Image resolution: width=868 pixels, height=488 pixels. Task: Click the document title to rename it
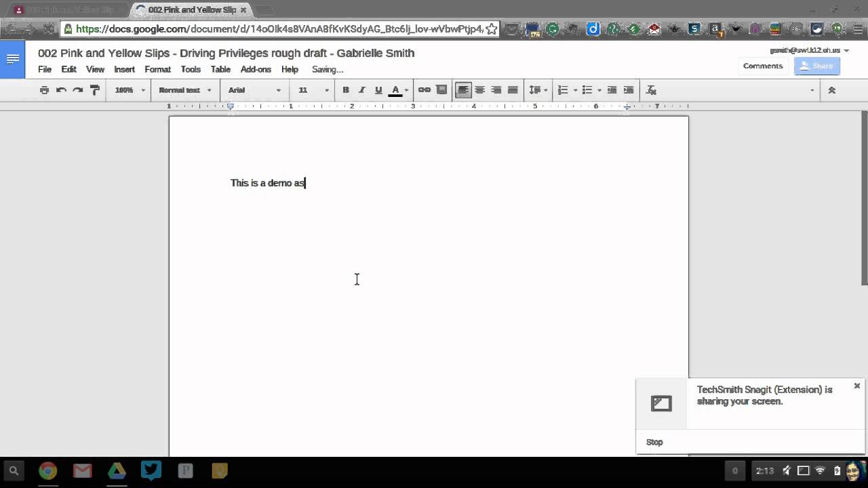pyautogui.click(x=226, y=53)
